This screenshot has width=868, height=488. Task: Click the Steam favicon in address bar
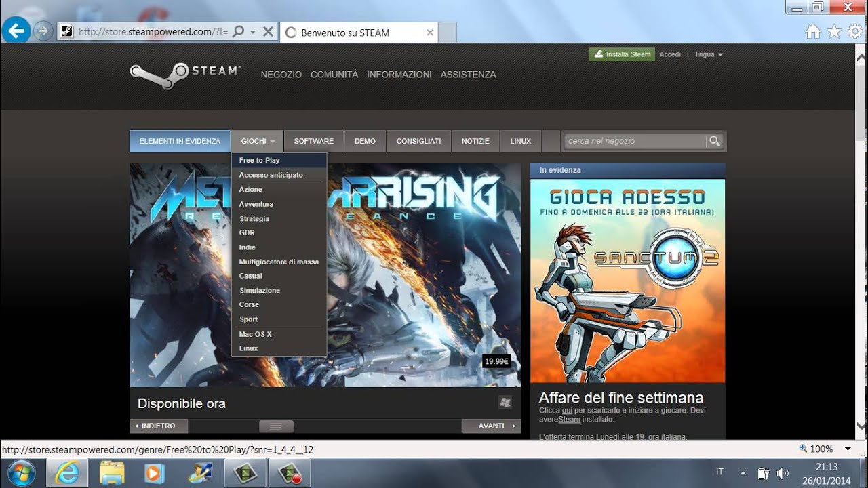(x=66, y=31)
